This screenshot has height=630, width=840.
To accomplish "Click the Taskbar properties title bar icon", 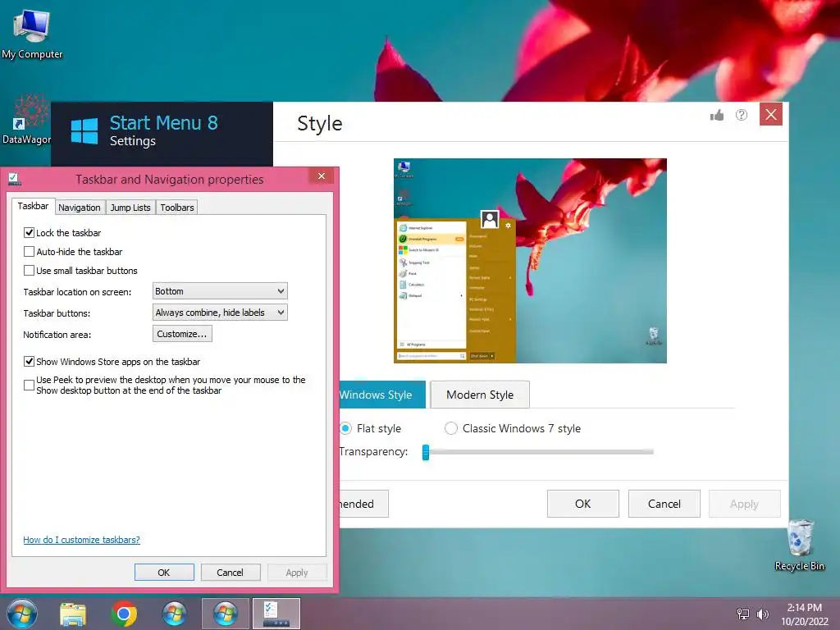I will 15,180.
